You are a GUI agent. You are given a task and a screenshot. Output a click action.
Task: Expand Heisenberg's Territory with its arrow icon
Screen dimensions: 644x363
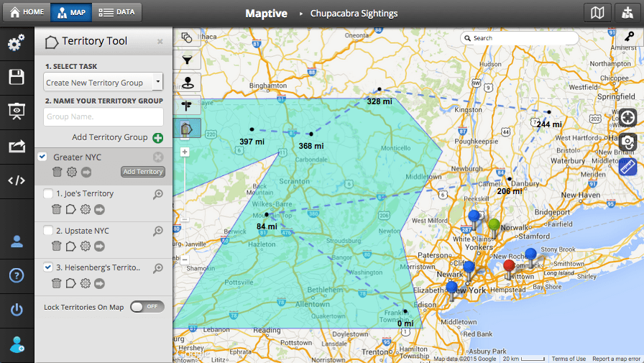(x=99, y=283)
